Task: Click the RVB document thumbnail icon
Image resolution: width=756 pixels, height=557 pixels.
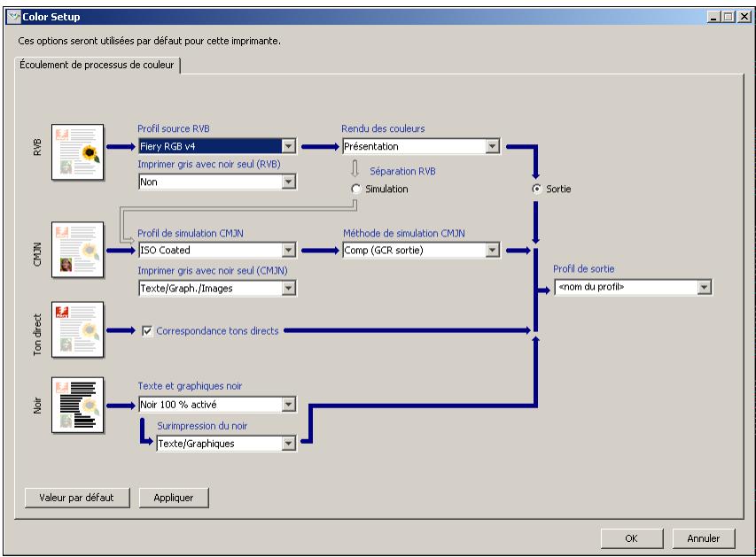Action: coord(78,151)
